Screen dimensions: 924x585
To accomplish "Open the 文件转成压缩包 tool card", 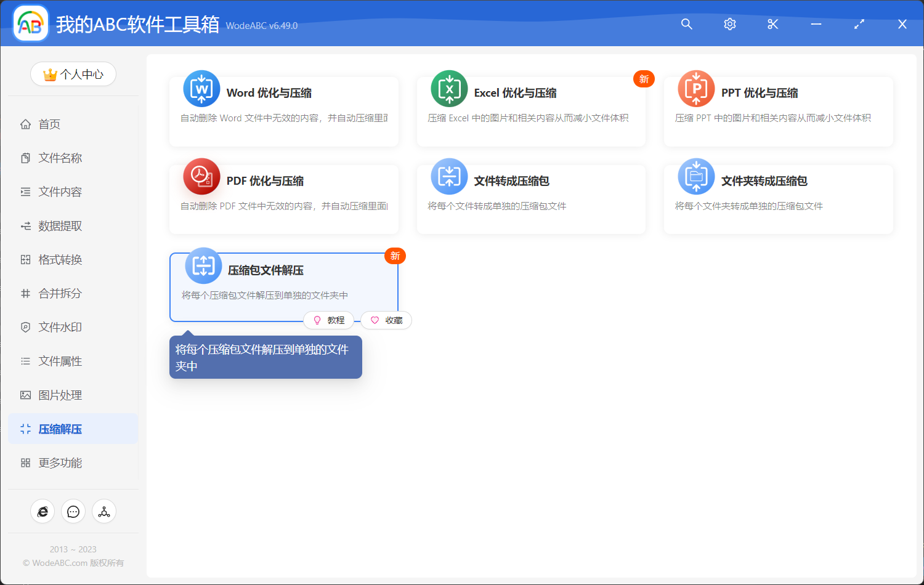I will (x=530, y=198).
